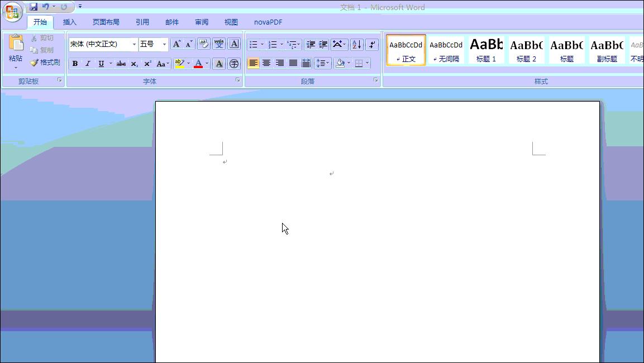The image size is (644, 363).
Task: Toggle bold formatting
Action: click(x=75, y=64)
